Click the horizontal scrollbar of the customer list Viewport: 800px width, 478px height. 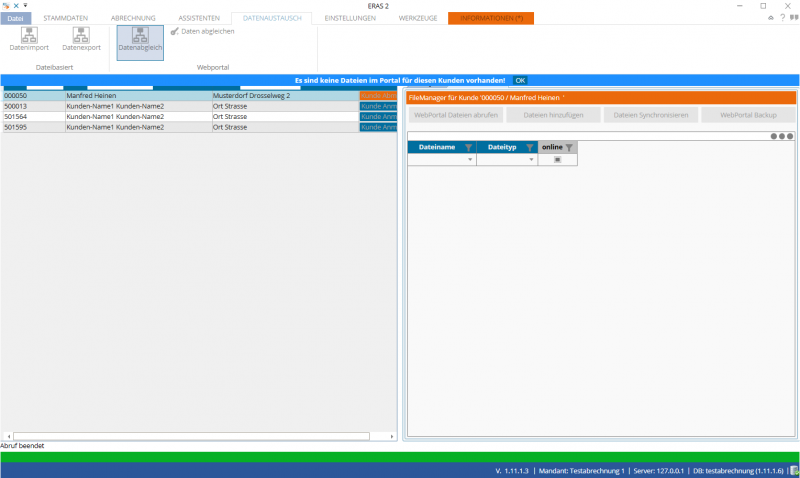191,437
